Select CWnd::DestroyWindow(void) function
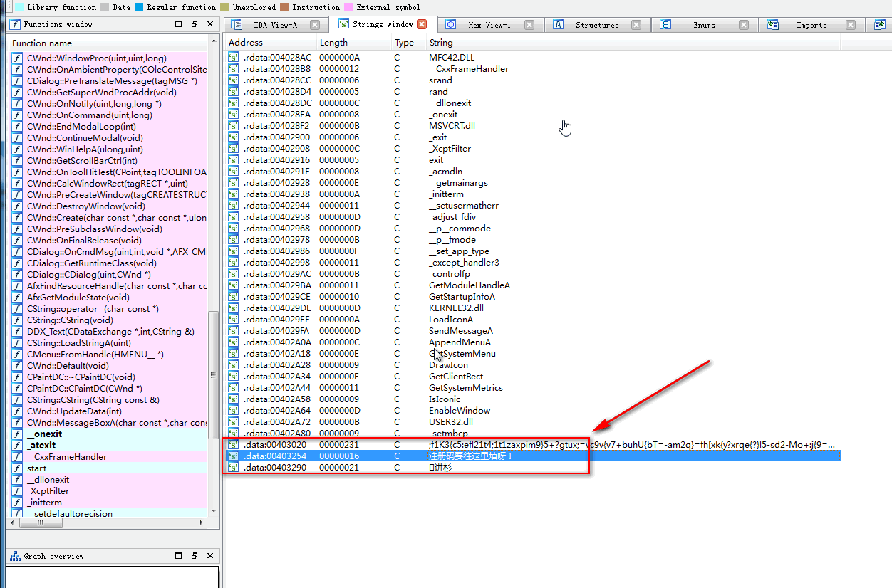892x588 pixels. pyautogui.click(x=108, y=206)
